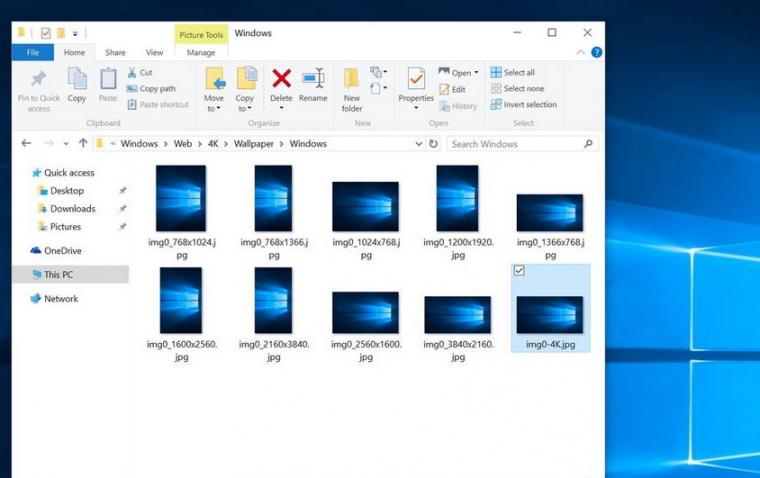Viewport: 760px width, 478px height.
Task: Switch to the Share tab
Action: pos(115,52)
